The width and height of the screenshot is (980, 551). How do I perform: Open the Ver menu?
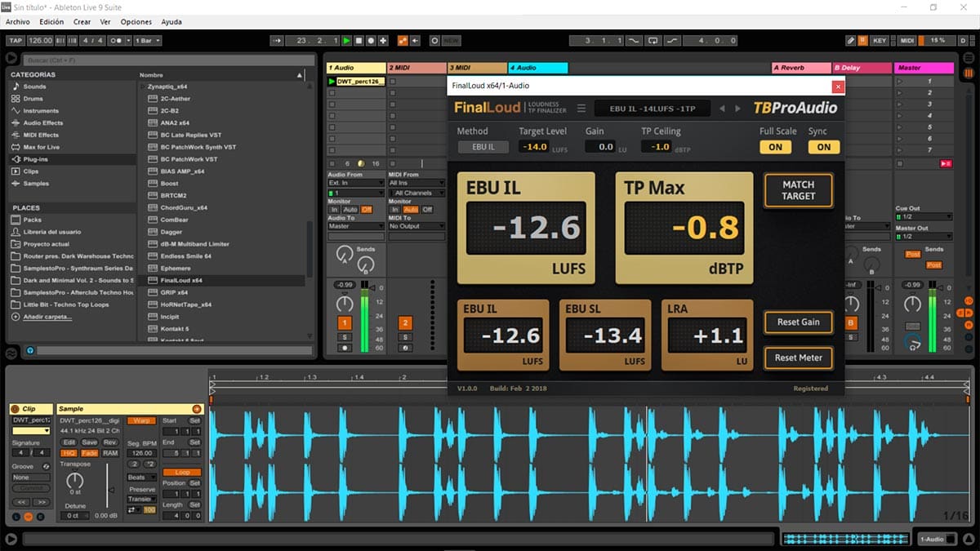pyautogui.click(x=105, y=22)
